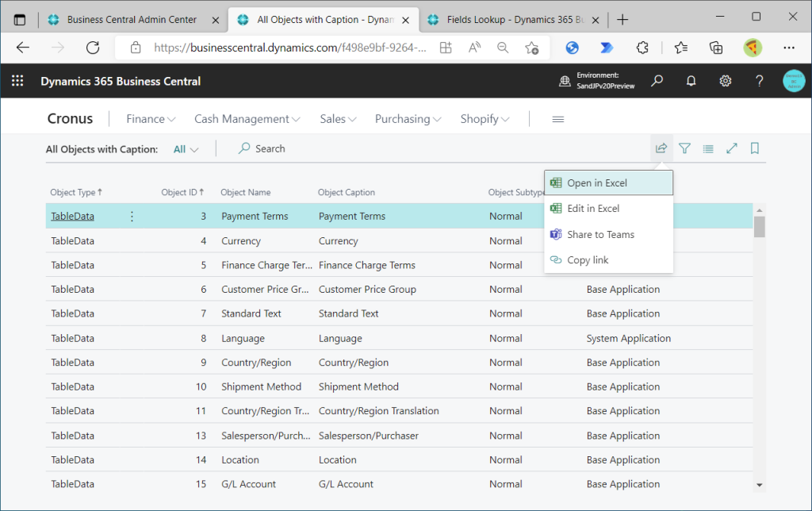
Task: Switch list view layout icon
Action: coord(708,148)
